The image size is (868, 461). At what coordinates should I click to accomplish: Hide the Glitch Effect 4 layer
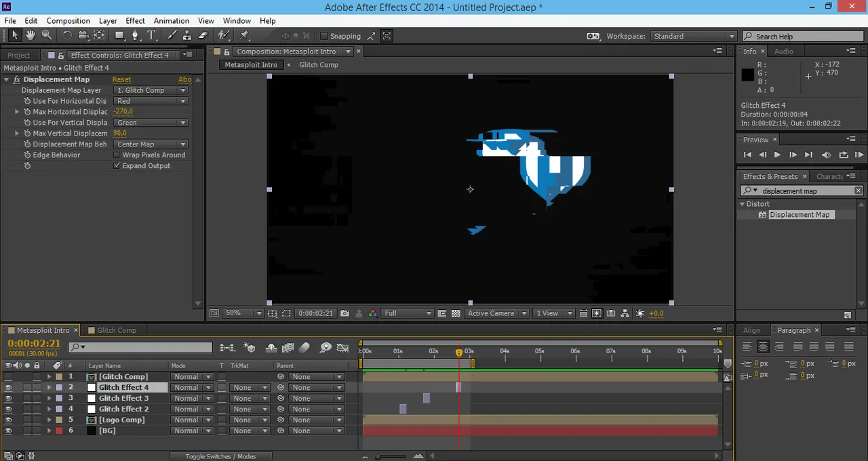8,388
